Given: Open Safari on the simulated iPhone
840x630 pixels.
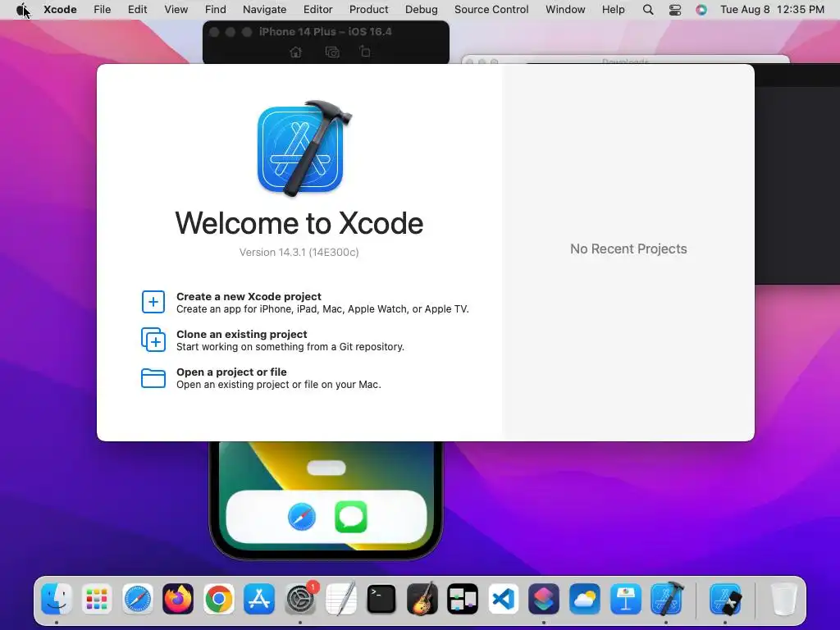Looking at the screenshot, I should tap(302, 517).
